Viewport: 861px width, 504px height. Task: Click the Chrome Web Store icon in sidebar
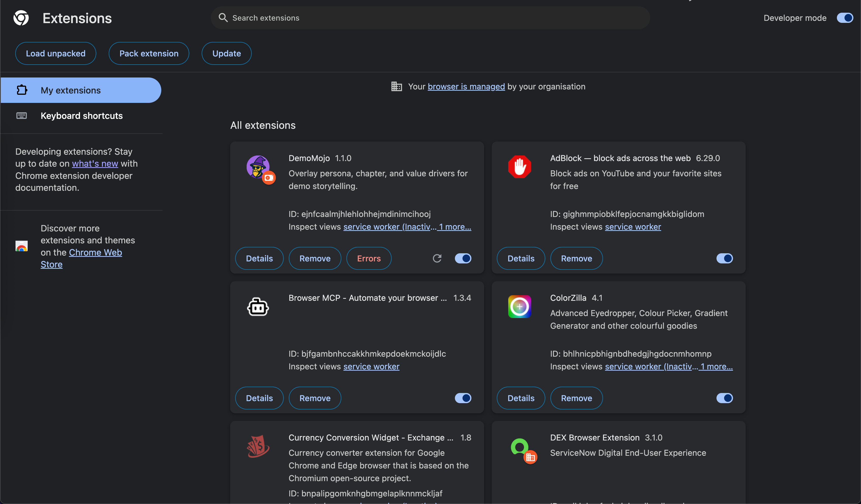[22, 246]
